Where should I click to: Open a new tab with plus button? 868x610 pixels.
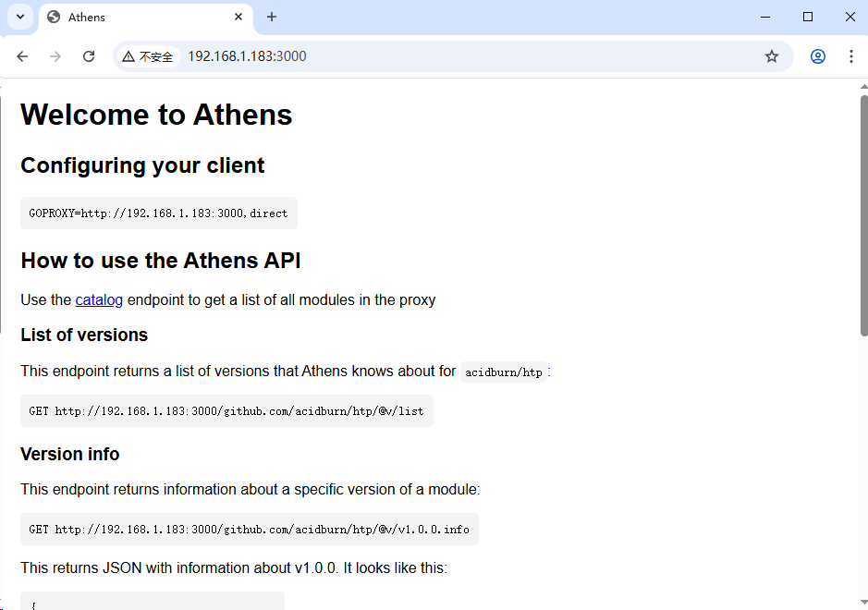coord(272,17)
